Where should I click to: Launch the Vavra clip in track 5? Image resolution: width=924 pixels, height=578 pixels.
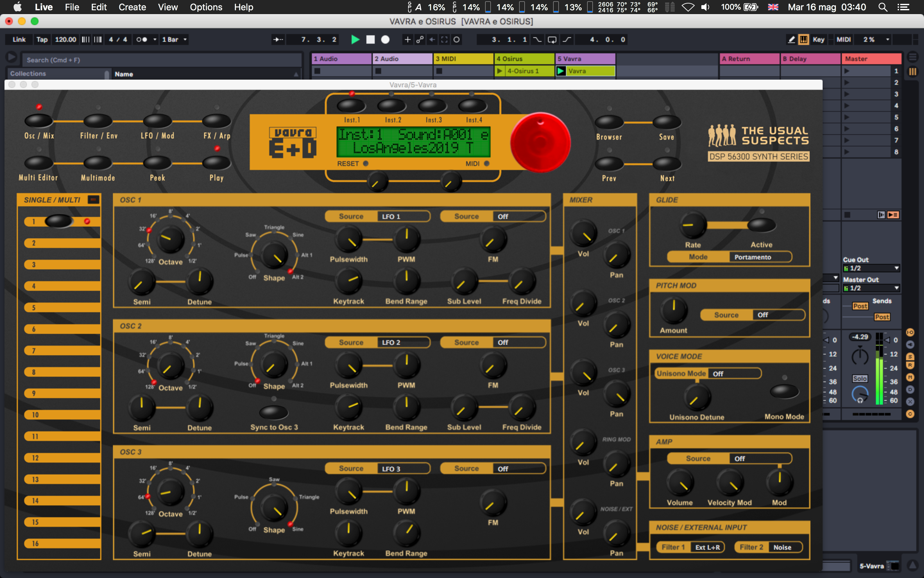point(561,71)
